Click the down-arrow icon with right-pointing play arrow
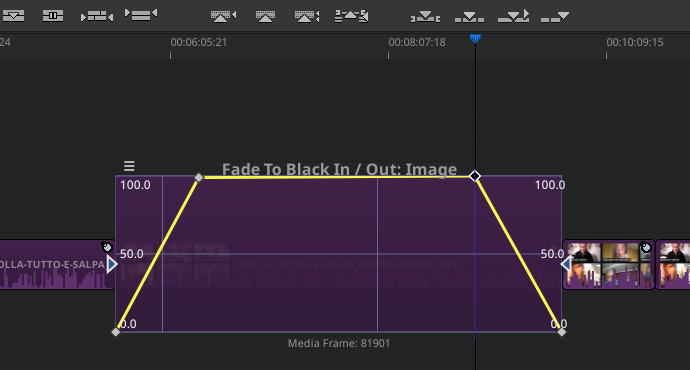690x370 pixels. point(513,16)
